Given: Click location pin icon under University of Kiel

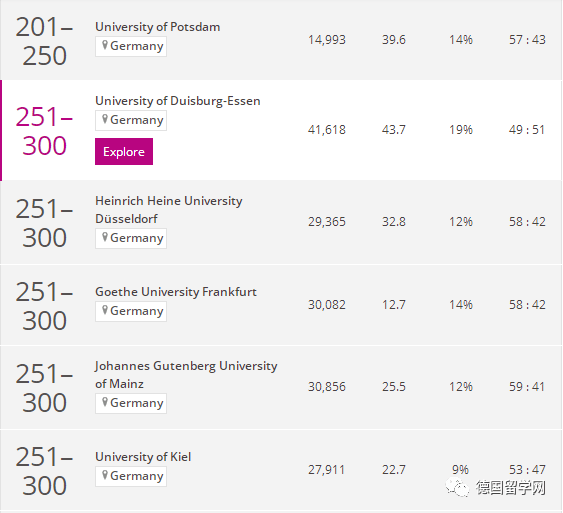Looking at the screenshot, I should (105, 475).
